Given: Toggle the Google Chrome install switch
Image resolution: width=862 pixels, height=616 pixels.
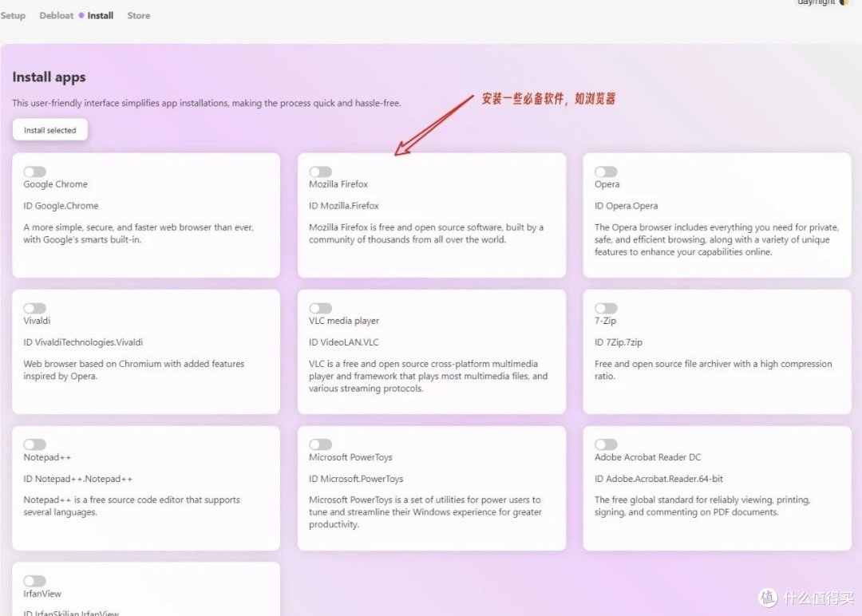Looking at the screenshot, I should [34, 172].
